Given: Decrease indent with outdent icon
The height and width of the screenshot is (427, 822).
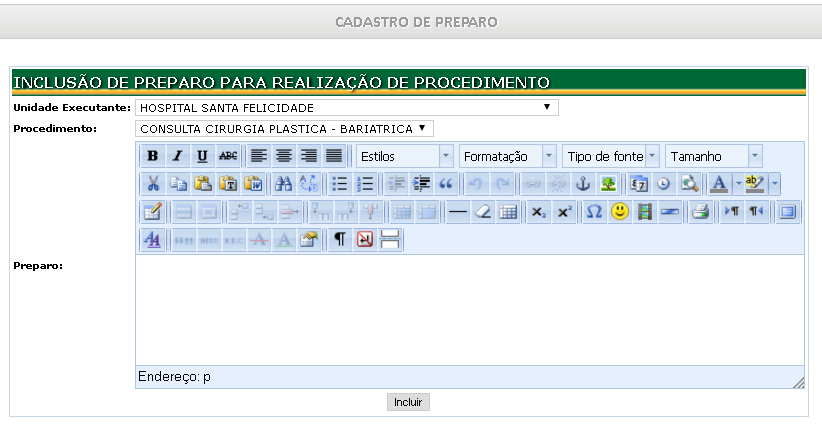Looking at the screenshot, I should 396,184.
